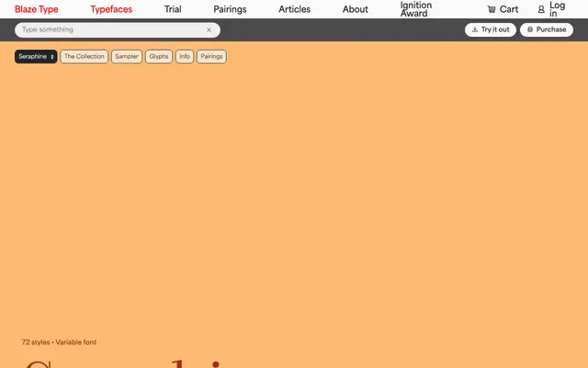Switch to the Sampler section

[127, 57]
